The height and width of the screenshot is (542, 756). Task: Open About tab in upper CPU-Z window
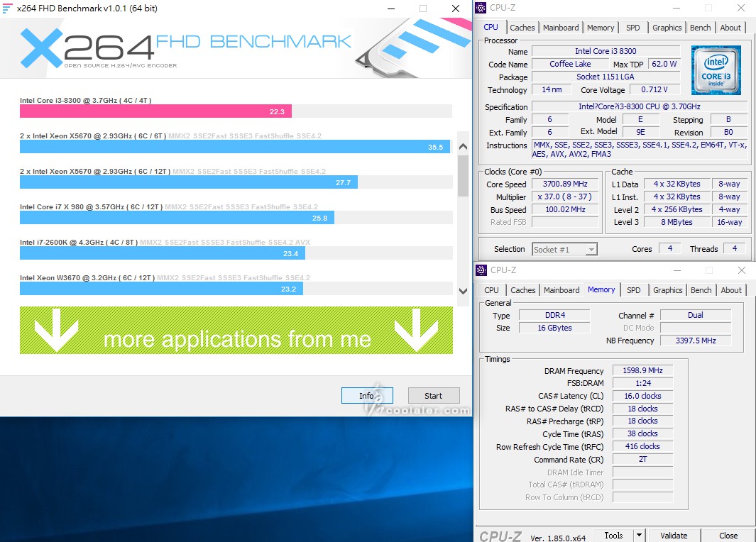tap(730, 28)
